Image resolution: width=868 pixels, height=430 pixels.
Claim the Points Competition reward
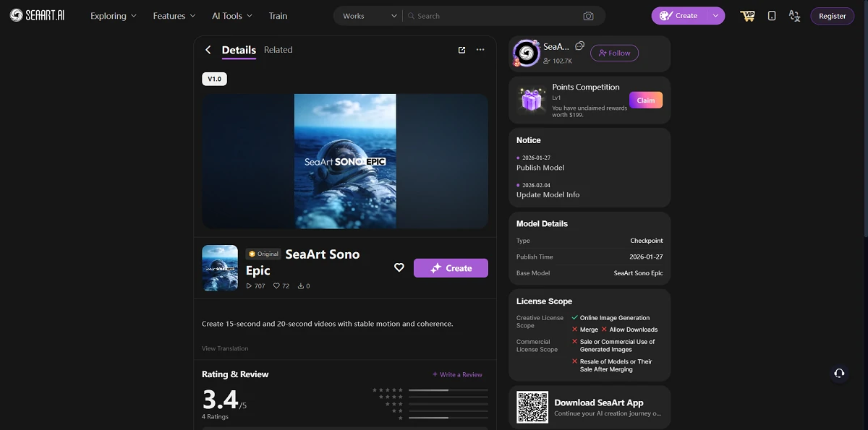645,100
